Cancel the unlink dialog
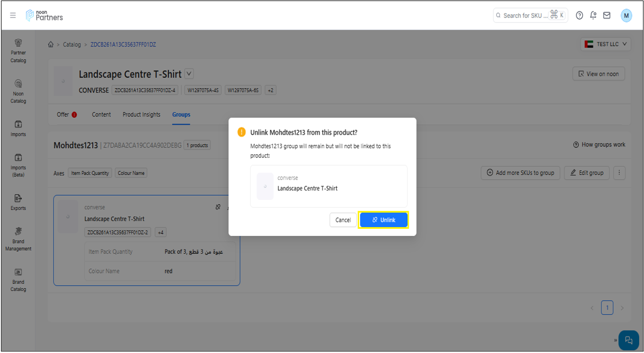The image size is (644, 353). (343, 220)
